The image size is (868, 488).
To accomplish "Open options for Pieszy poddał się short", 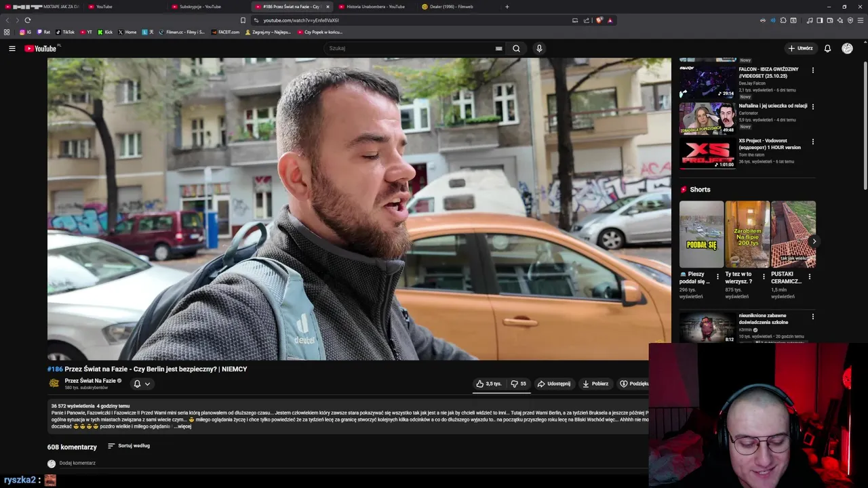I will [717, 277].
